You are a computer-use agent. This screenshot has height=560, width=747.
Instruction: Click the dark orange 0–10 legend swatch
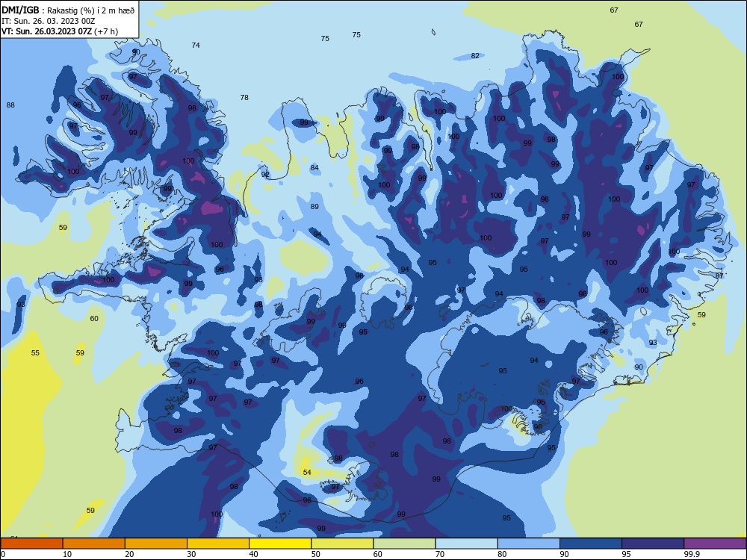(31, 544)
